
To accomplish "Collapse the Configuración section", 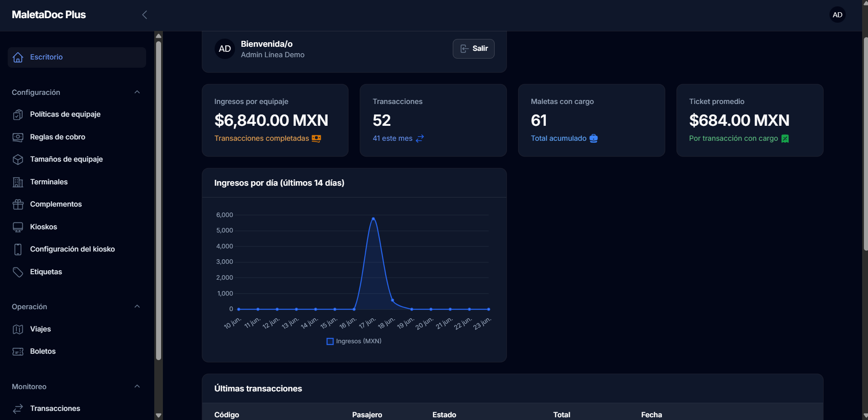I will pyautogui.click(x=137, y=92).
